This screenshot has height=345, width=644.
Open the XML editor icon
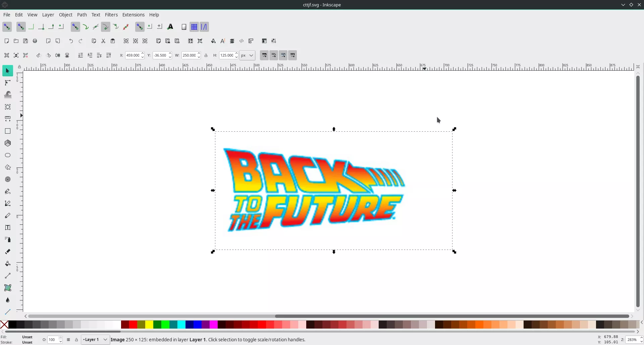pyautogui.click(x=241, y=41)
